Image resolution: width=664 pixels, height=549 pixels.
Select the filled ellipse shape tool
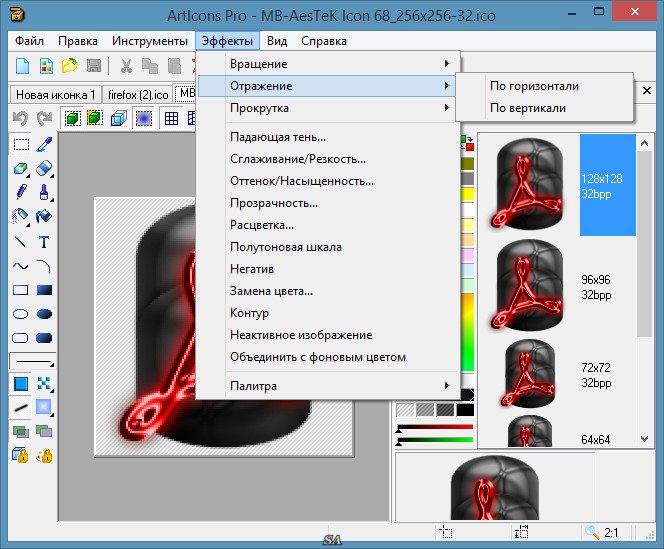pos(44,314)
